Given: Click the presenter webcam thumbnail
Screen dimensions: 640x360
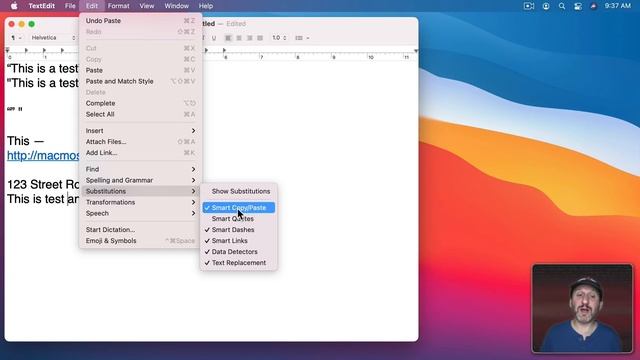Looking at the screenshot, I should pyautogui.click(x=582, y=308).
